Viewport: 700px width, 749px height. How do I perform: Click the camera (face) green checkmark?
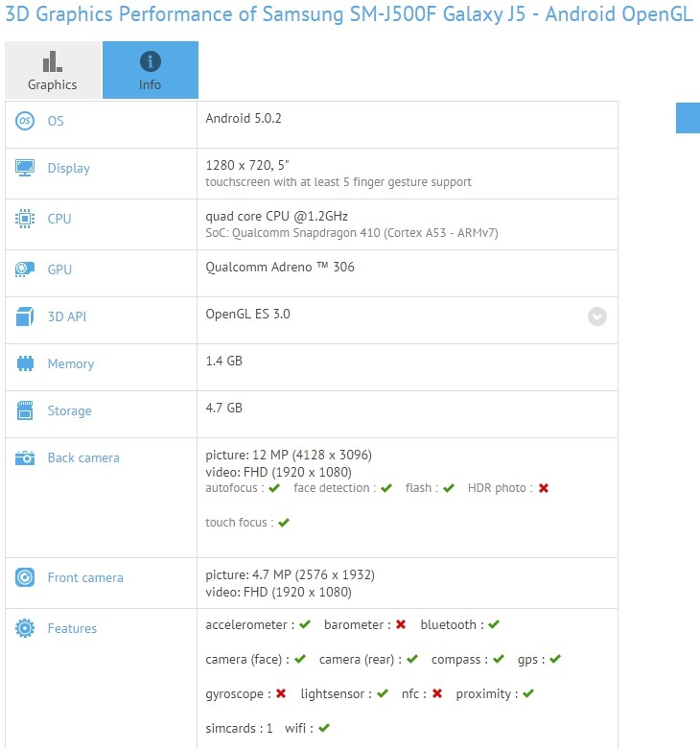[x=300, y=659]
